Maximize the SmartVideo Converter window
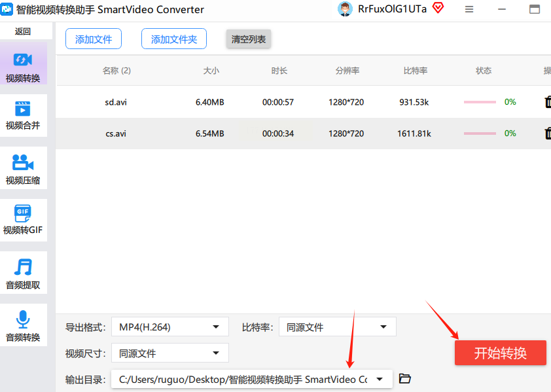551x392 pixels. tap(535, 10)
